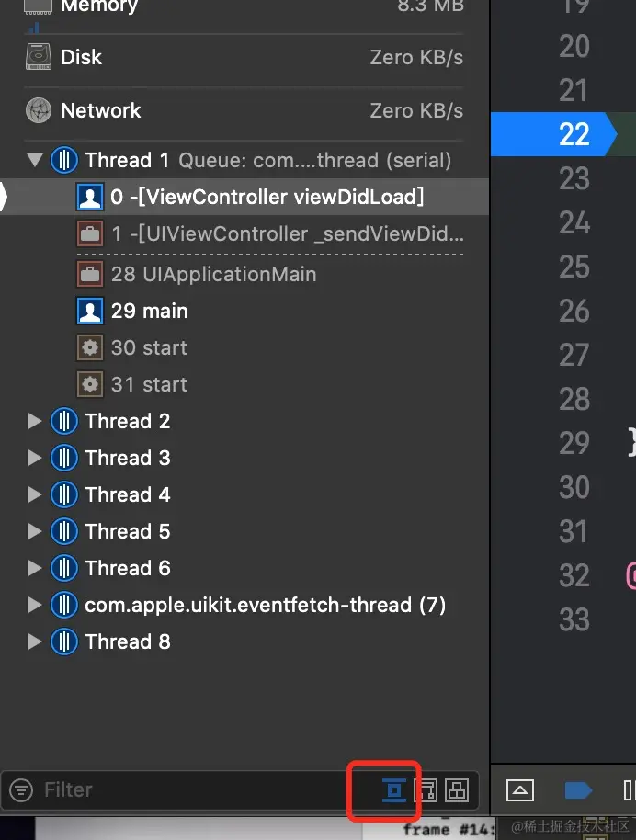Toggle the blue breakpoints activation icon

point(578,789)
